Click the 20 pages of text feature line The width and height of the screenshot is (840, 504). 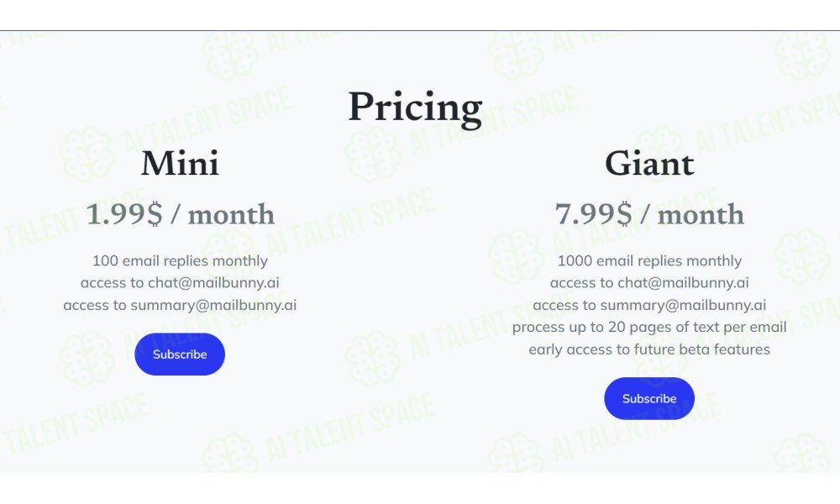coord(649,328)
